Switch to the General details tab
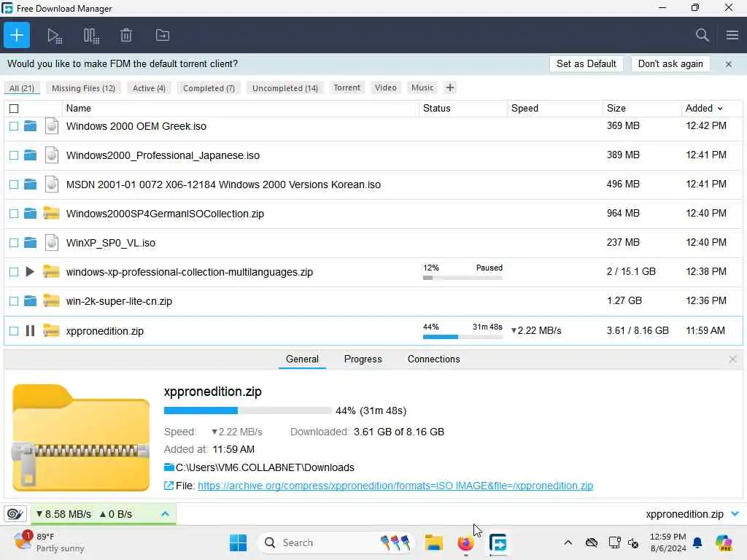The image size is (747, 560). (302, 359)
